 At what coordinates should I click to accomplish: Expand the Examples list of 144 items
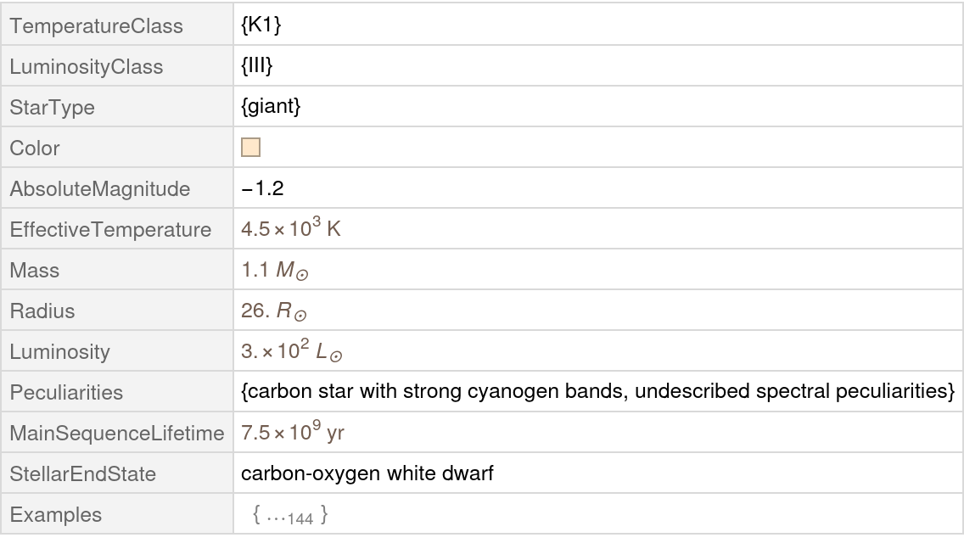coord(290,515)
